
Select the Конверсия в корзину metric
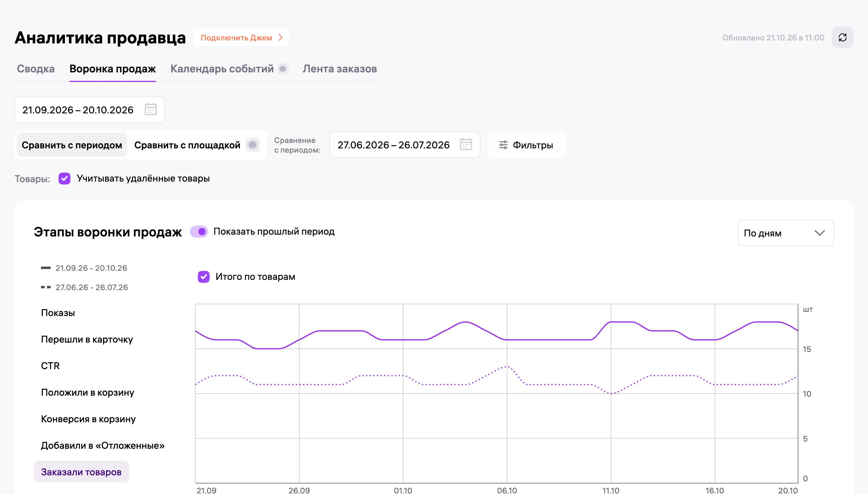(x=89, y=419)
